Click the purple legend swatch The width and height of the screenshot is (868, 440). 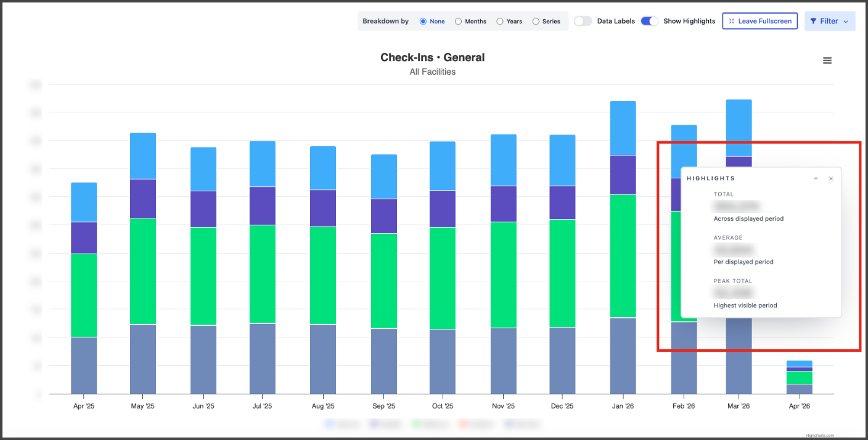pos(374,424)
